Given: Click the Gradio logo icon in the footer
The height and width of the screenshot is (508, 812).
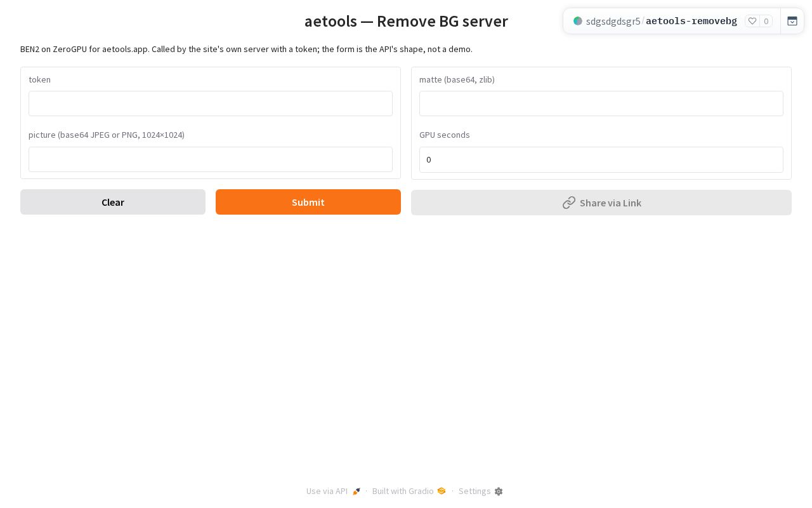Looking at the screenshot, I should click(442, 491).
